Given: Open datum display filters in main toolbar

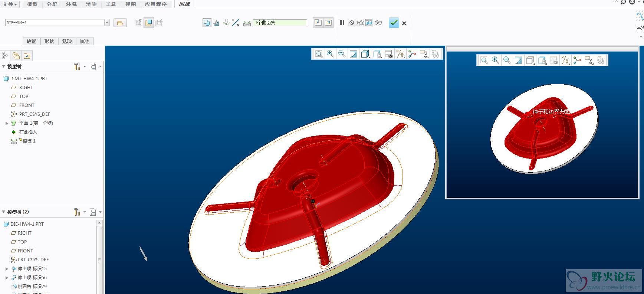Looking at the screenshot, I should tap(400, 54).
